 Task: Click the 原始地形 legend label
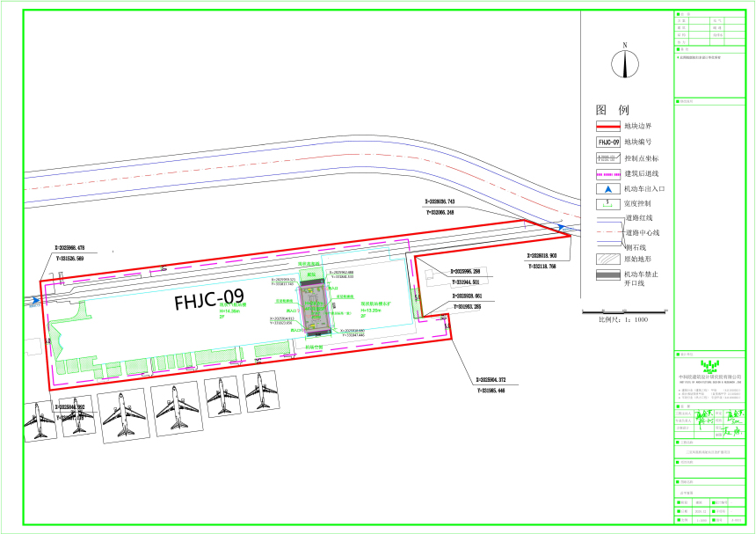637,259
